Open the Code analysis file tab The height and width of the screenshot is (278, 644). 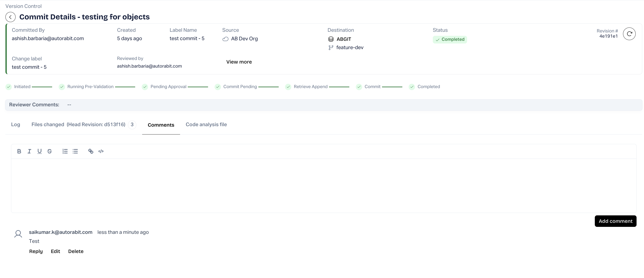pyautogui.click(x=206, y=125)
